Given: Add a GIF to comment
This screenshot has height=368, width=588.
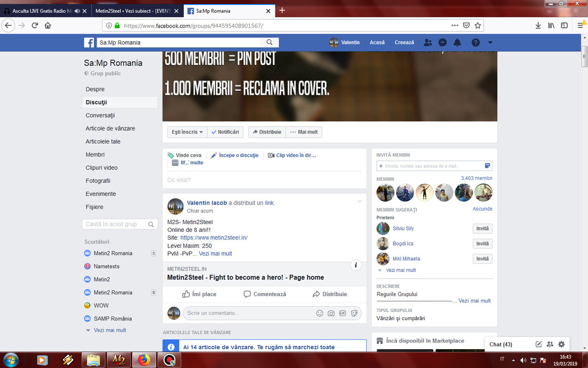Looking at the screenshot, I should pos(343,313).
